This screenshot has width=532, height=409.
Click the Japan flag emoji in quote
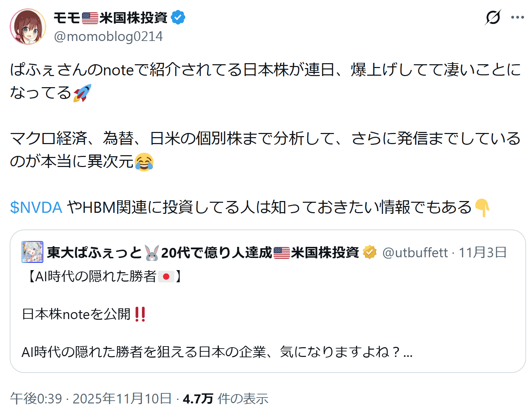coord(166,277)
